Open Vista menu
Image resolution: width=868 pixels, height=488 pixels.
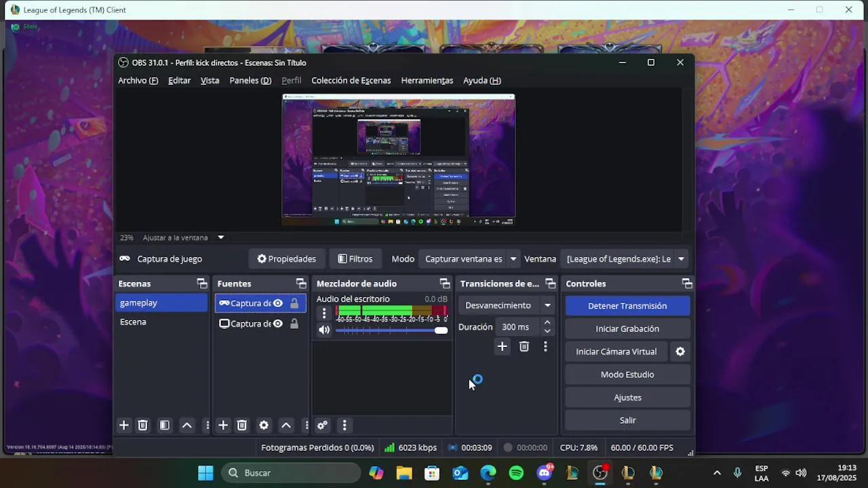(x=210, y=80)
